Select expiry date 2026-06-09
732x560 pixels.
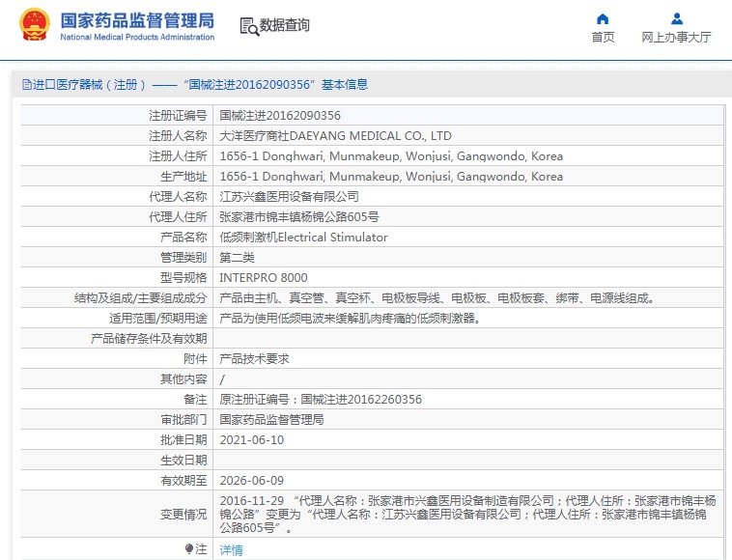tap(252, 481)
